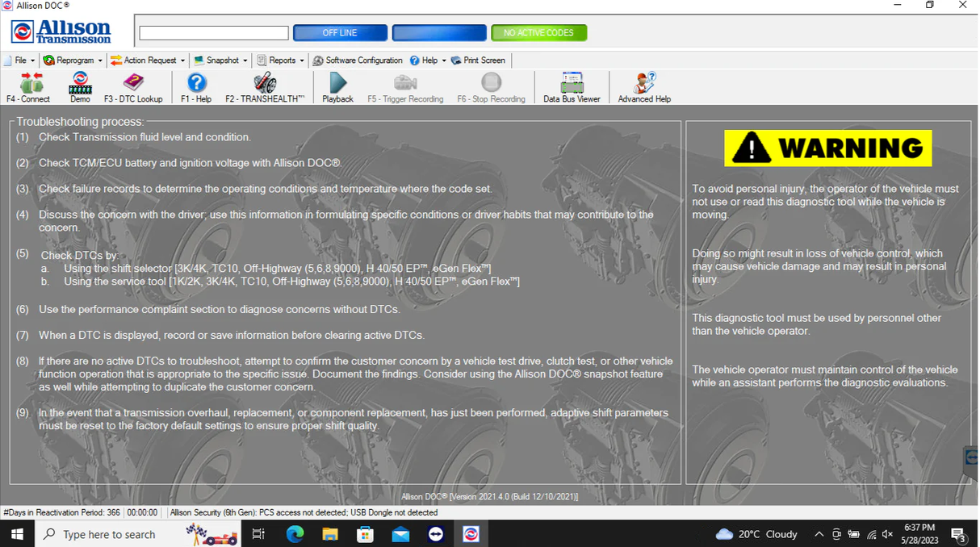Open Advanced Help
Screen dimensions: 980x547
644,84
